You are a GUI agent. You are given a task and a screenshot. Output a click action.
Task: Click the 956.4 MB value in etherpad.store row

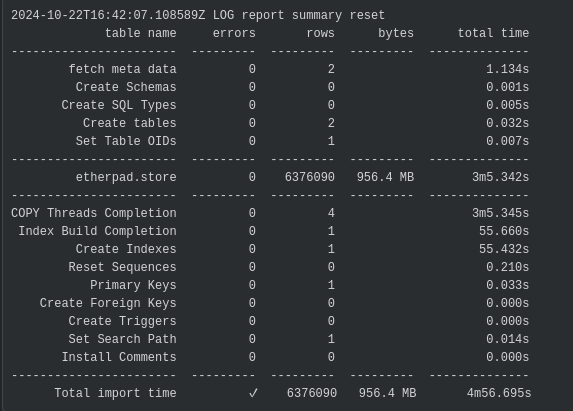(385, 177)
